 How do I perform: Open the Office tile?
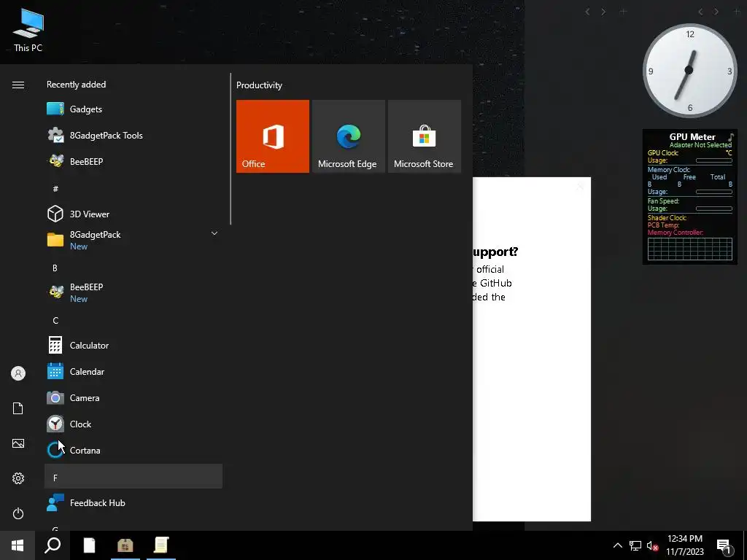tap(273, 136)
